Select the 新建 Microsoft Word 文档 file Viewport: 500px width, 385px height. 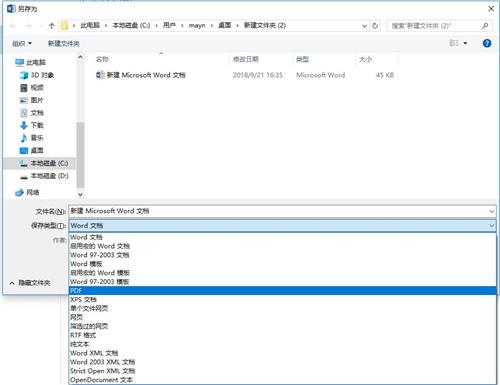point(141,75)
